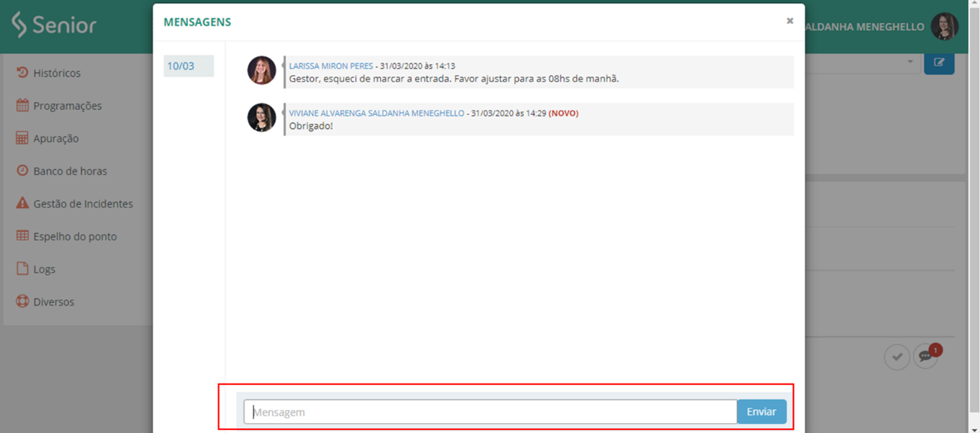Viewport: 980px width, 433px height.
Task: Click the user profile avatar in header
Action: click(944, 26)
